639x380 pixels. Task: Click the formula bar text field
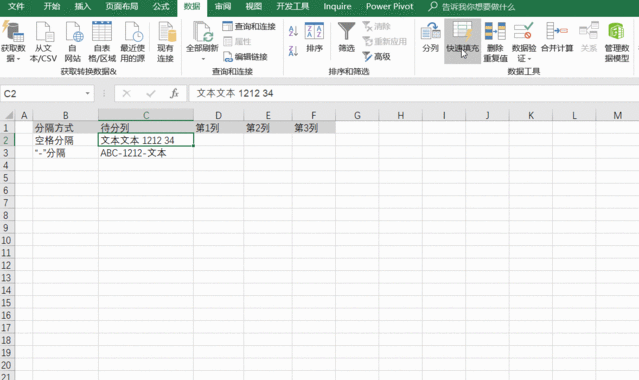coord(413,94)
